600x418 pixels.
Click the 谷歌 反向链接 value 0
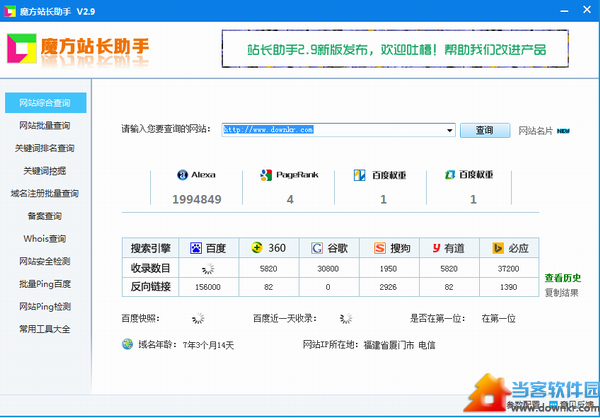coord(328,287)
